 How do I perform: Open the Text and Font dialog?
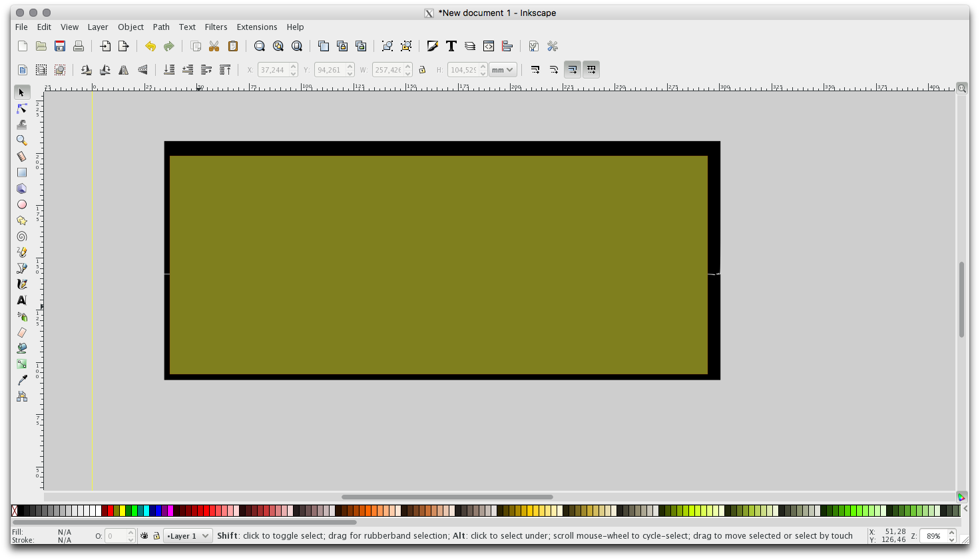pos(451,46)
